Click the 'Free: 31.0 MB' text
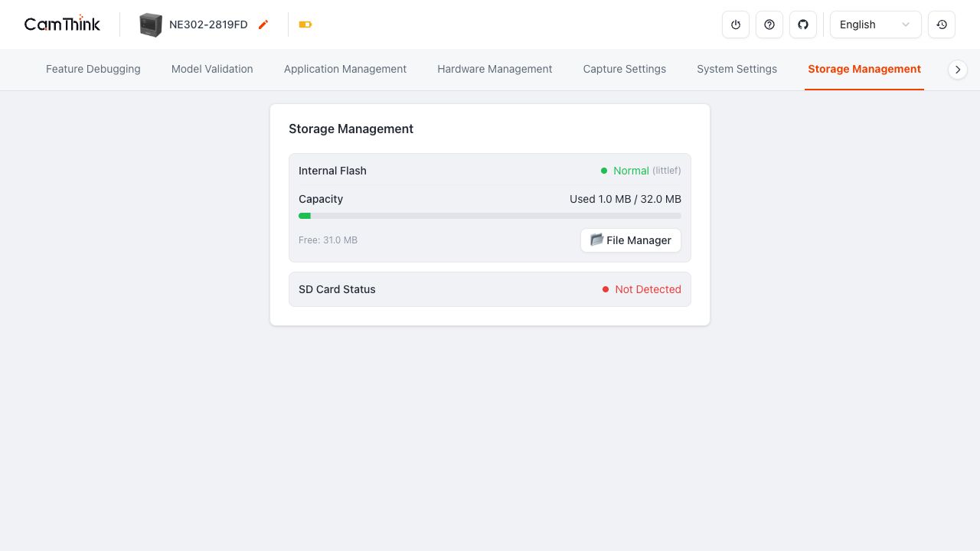Screen dimensions: 980x551 pyautogui.click(x=328, y=240)
